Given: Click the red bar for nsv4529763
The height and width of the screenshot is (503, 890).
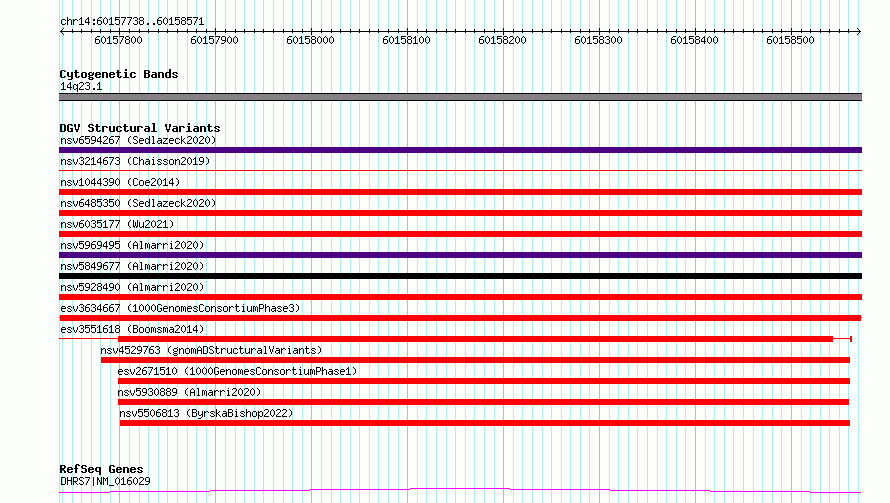Looking at the screenshot, I should coord(475,360).
